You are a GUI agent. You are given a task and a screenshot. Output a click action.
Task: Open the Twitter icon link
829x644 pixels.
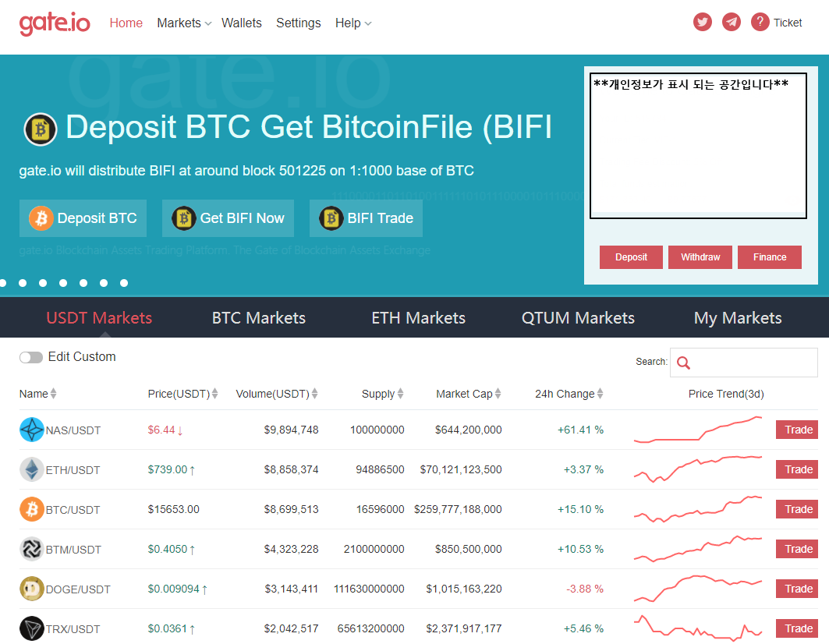(702, 22)
